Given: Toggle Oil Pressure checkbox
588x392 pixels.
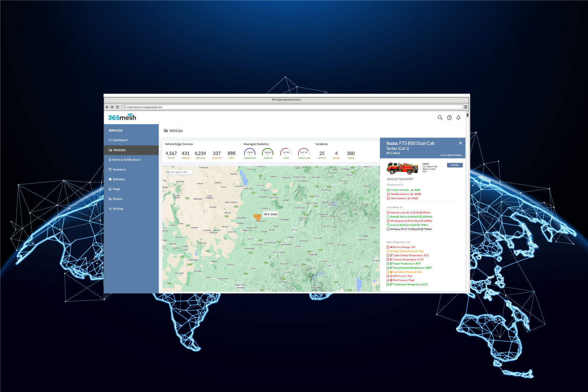Looking at the screenshot, I should (388, 276).
